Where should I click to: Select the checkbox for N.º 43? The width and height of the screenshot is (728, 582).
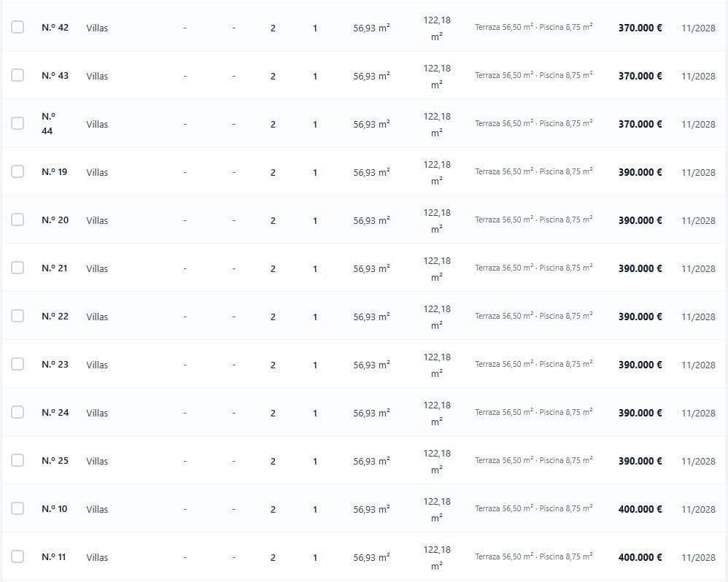18,75
